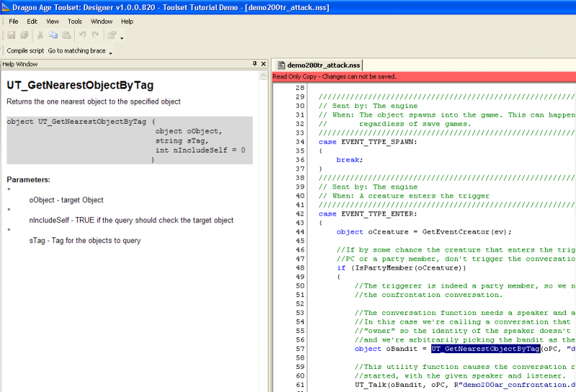Click the Cut scissors icon
This screenshot has width=576, height=392.
pyautogui.click(x=40, y=35)
